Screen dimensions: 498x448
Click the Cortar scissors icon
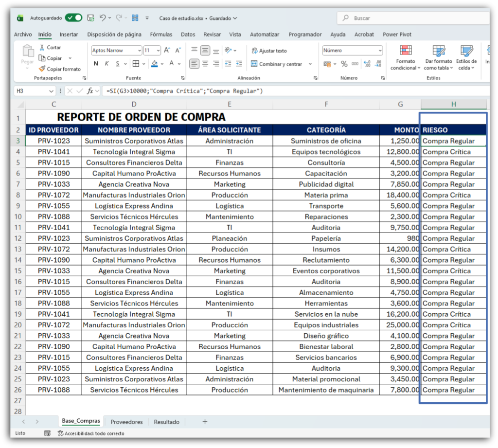[x=42, y=48]
